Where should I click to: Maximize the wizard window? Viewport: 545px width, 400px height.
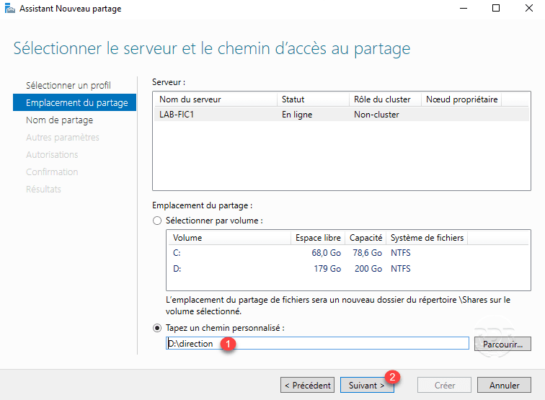click(x=496, y=8)
